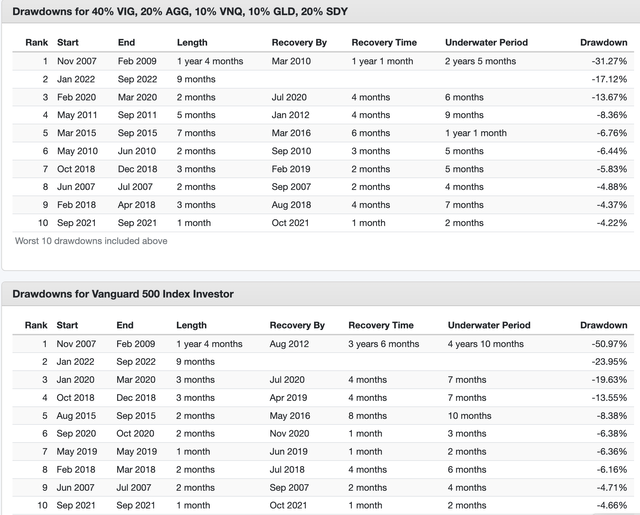
Task: Click the -4.37% drawdown value
Action: (611, 205)
